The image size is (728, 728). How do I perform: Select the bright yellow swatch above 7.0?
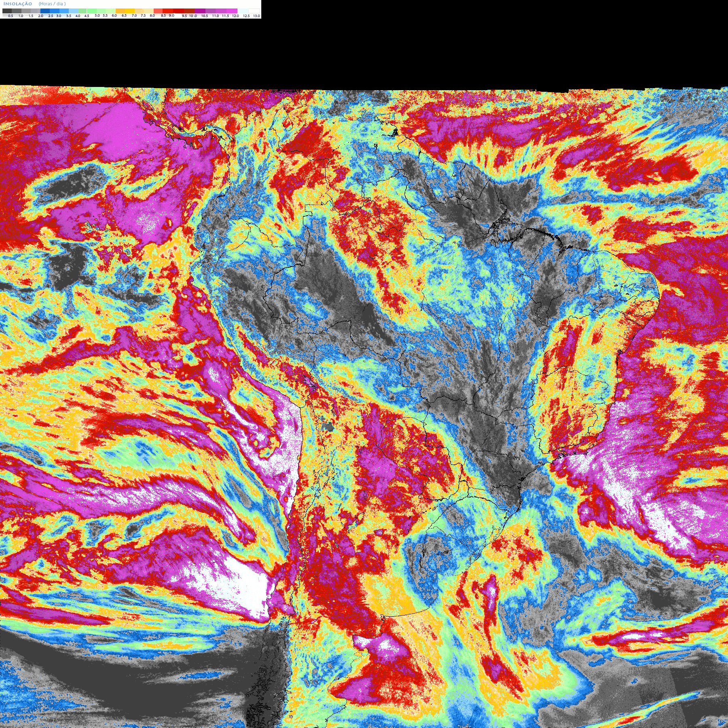pyautogui.click(x=130, y=11)
